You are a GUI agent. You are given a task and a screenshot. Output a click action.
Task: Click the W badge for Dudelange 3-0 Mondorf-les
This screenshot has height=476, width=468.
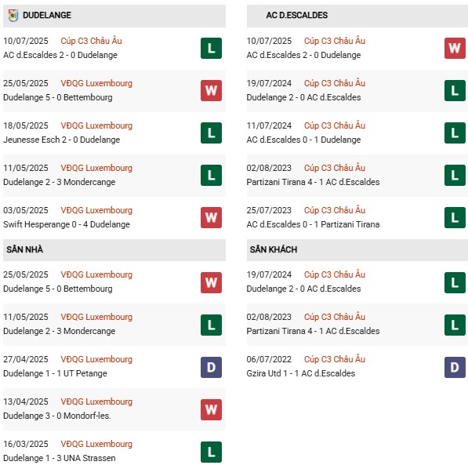(x=211, y=409)
